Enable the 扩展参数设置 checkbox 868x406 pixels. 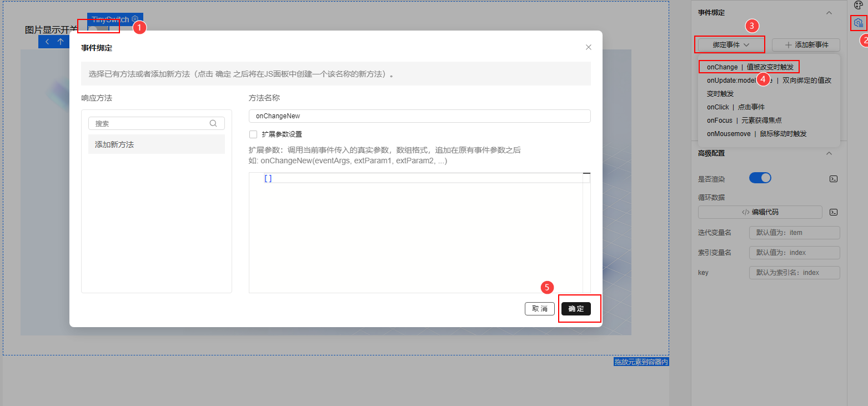(253, 134)
